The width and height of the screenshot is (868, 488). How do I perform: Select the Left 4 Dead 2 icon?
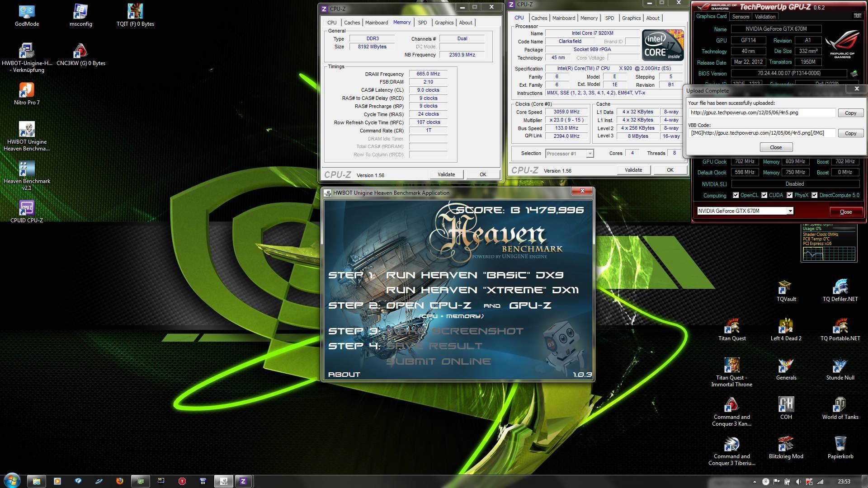point(786,330)
